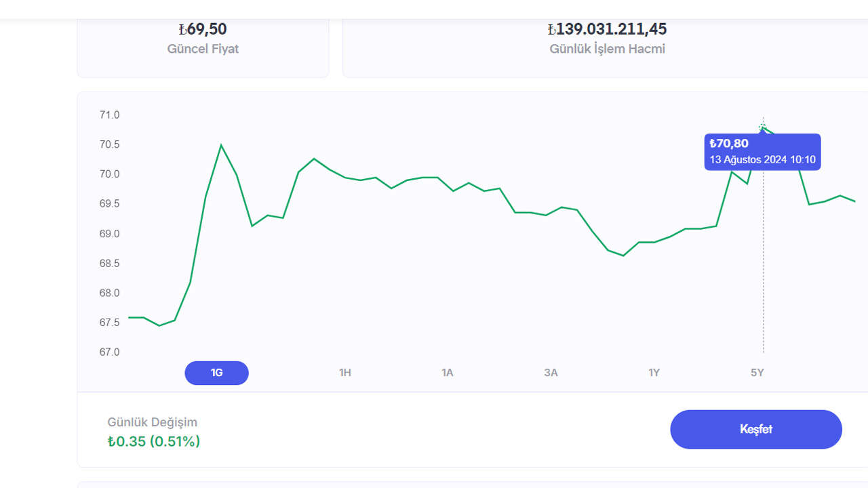Click the early 70.5 peak on the chart line
Image resolution: width=868 pixels, height=488 pixels.
pos(221,144)
